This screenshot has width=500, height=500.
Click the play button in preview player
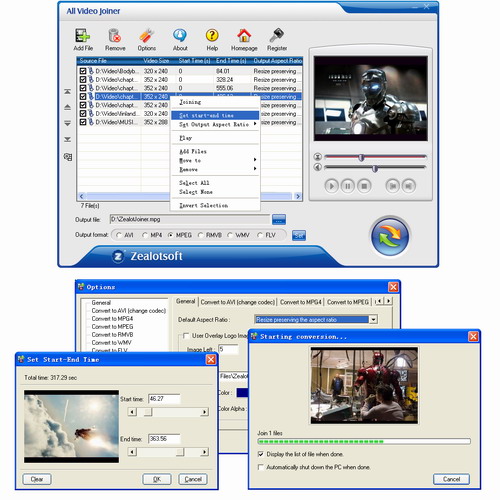(331, 186)
